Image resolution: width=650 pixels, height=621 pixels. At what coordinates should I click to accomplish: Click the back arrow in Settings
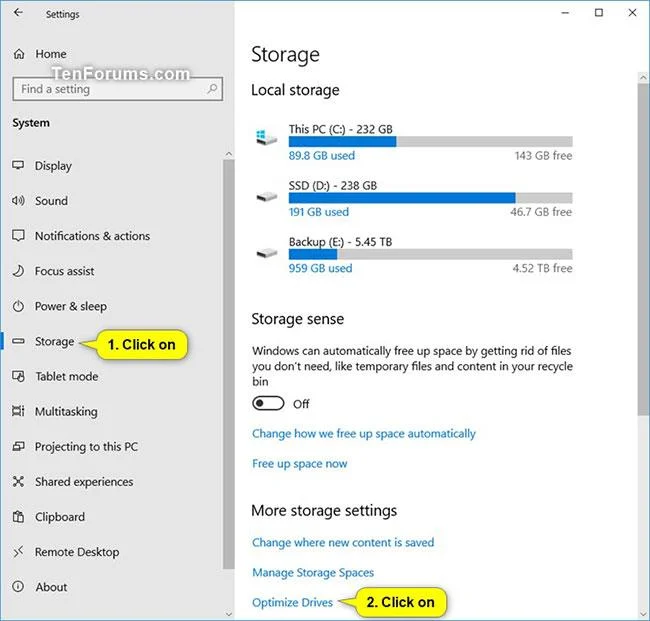[18, 13]
